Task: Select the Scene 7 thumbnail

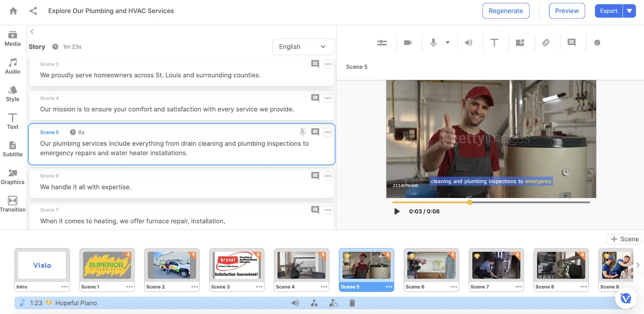Action: [496, 265]
